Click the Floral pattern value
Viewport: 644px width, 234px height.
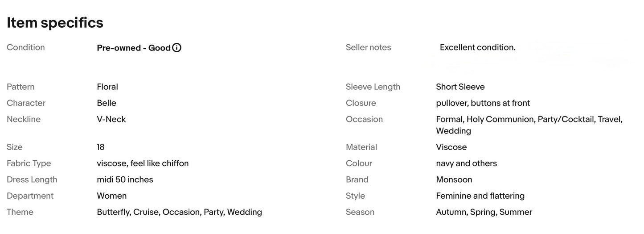click(x=107, y=87)
